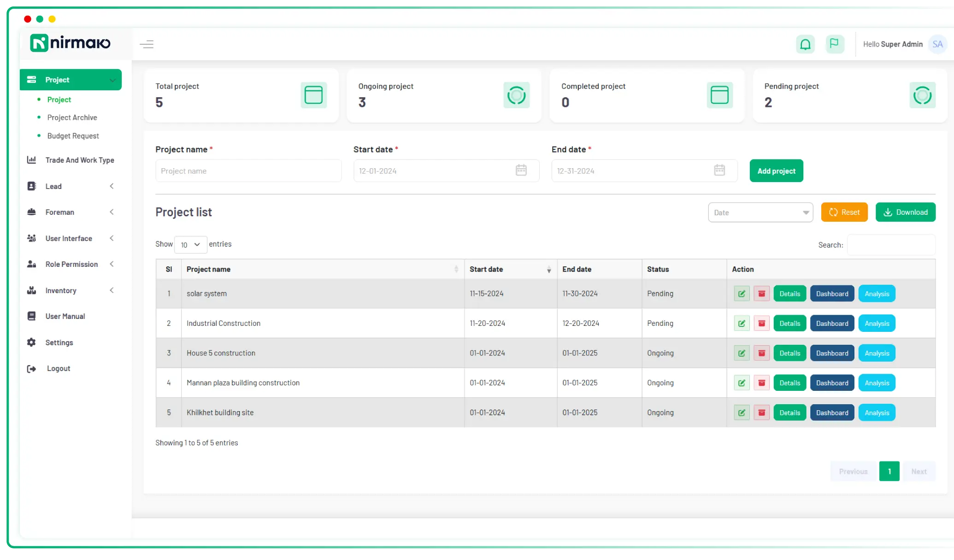Open Analysis for House 5 construction
Screen dimensions: 954x560
tap(877, 353)
